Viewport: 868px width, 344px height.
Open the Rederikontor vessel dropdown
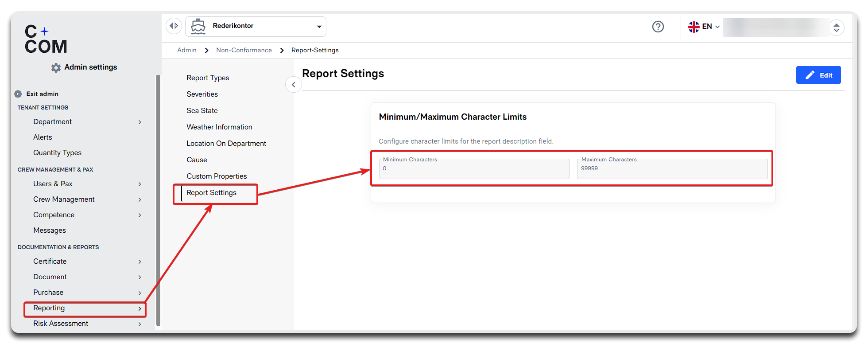pos(319,27)
